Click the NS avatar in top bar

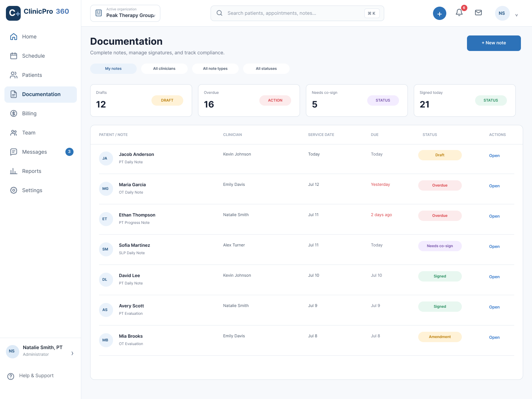point(502,13)
